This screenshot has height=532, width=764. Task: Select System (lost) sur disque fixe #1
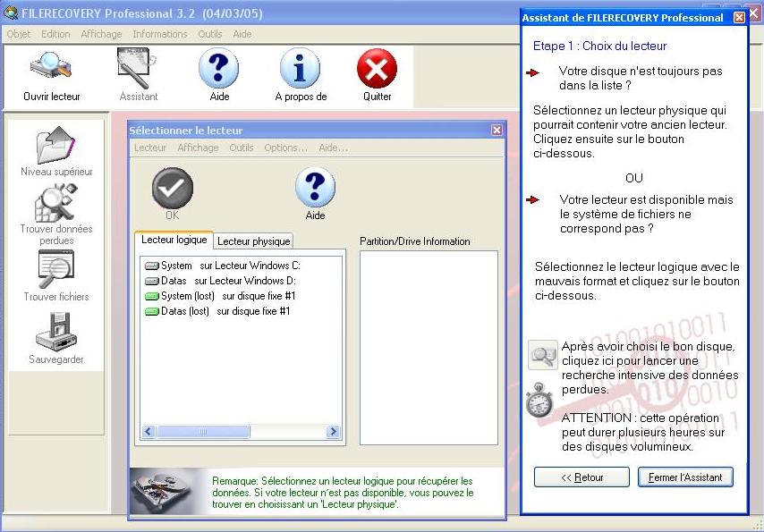pyautogui.click(x=220, y=296)
